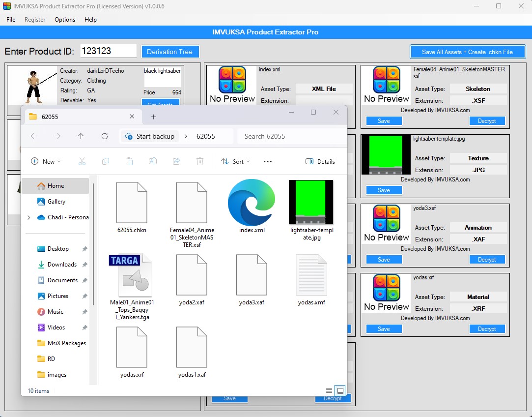Refresh the 62055 folder view
This screenshot has width=532, height=417.
coord(105,136)
